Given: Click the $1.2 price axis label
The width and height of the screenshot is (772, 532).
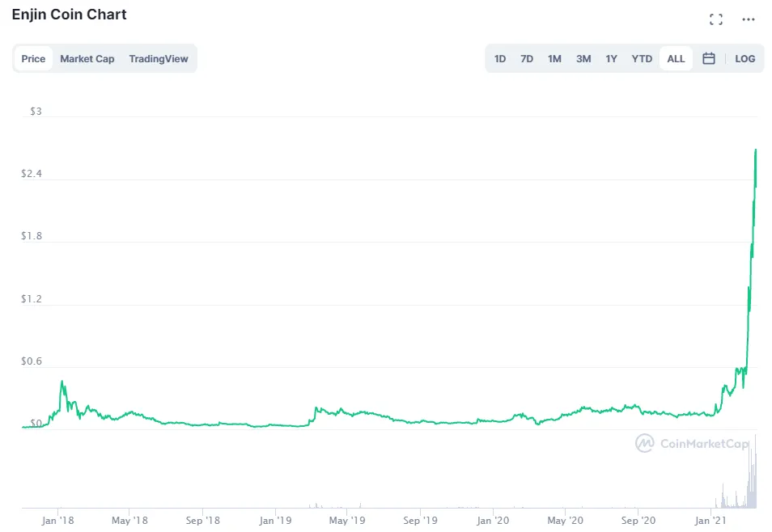Looking at the screenshot, I should [x=31, y=298].
